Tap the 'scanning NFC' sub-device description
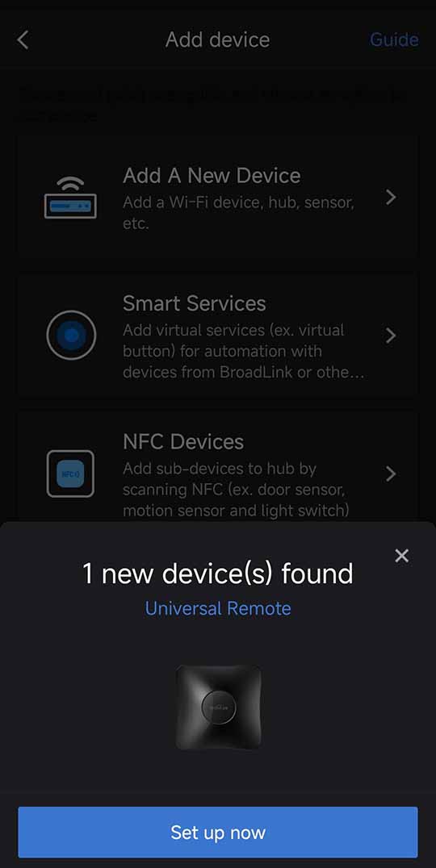 tap(236, 490)
